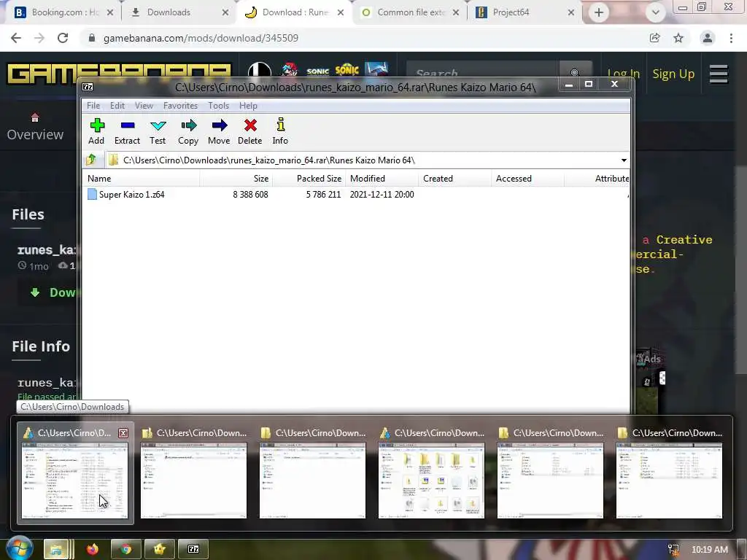Click the star application taskbar icon
This screenshot has height=560, width=747.
pyautogui.click(x=160, y=549)
